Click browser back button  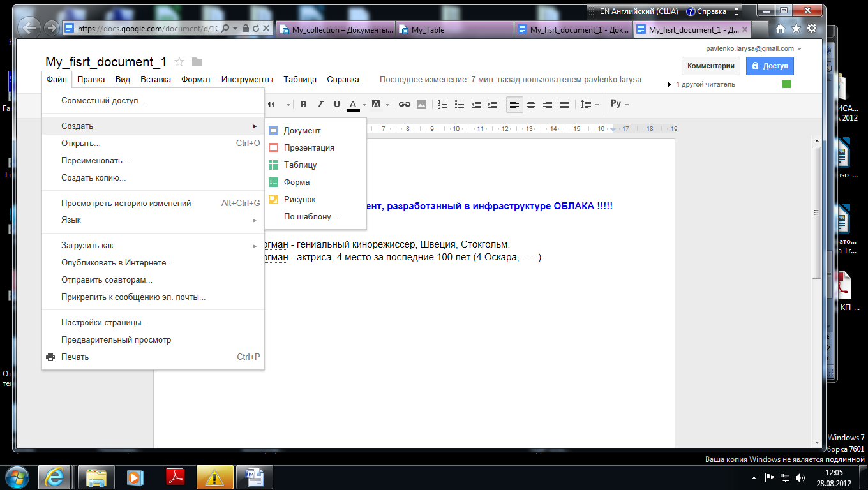click(29, 27)
